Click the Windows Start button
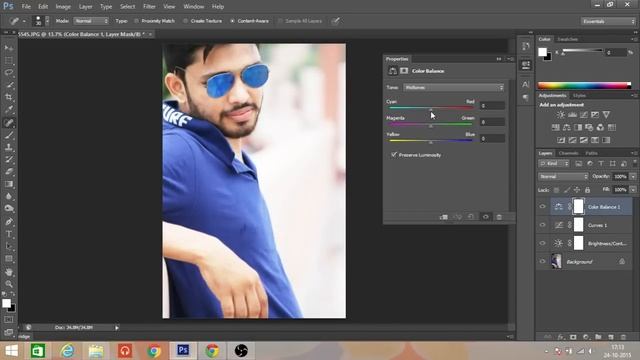640x360 pixels. pyautogui.click(x=11, y=351)
